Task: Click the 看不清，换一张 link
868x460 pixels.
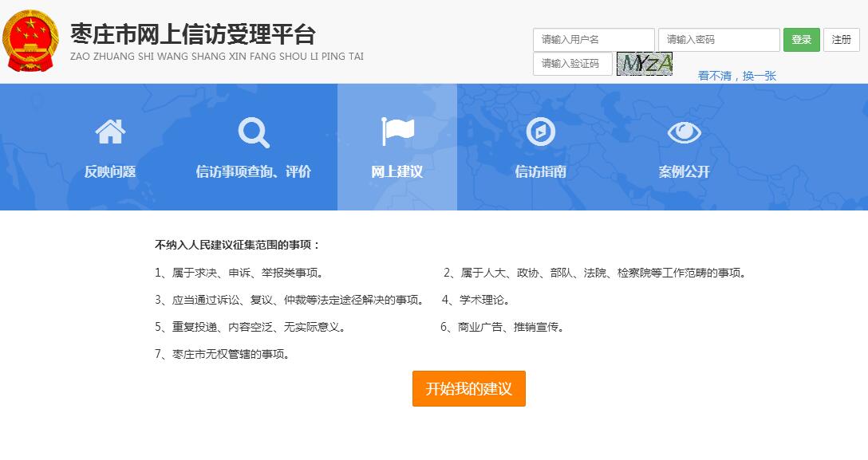Action: coord(736,76)
